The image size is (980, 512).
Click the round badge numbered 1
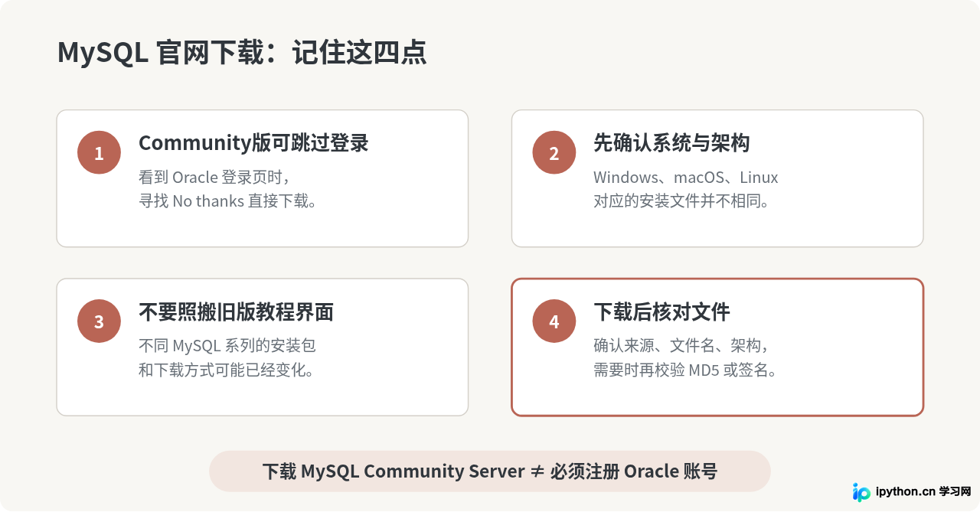click(x=99, y=152)
